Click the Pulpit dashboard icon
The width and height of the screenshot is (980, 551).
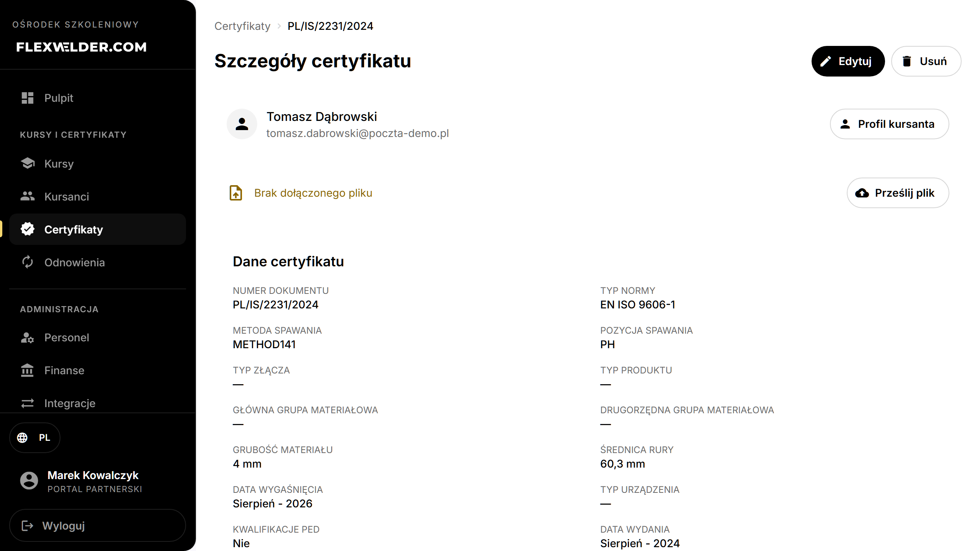[x=28, y=98]
